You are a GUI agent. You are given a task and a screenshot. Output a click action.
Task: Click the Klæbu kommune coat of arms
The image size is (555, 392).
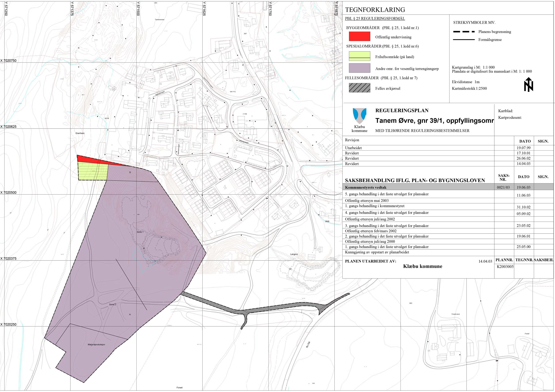pos(360,116)
